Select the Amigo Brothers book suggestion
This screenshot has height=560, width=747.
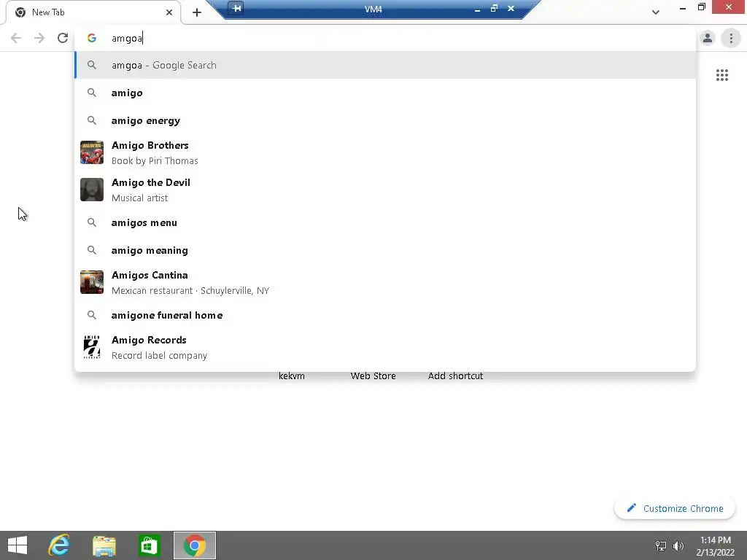pyautogui.click(x=385, y=153)
